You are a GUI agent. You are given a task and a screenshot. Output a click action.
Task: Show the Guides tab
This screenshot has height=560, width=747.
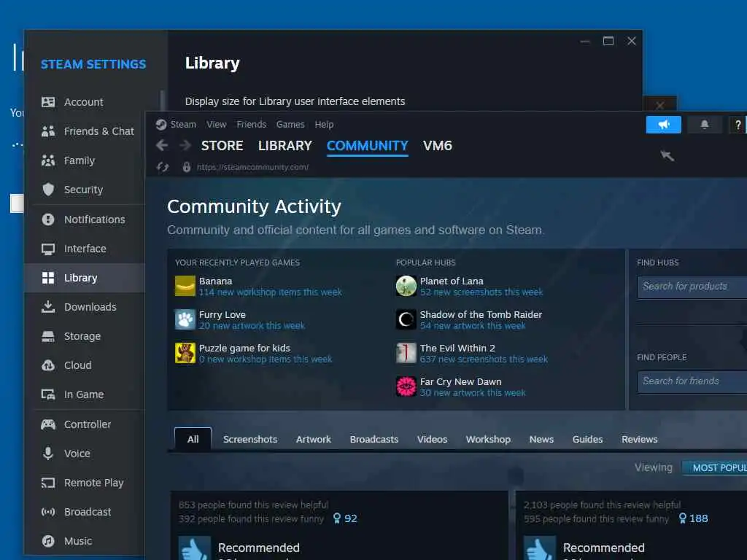(587, 439)
